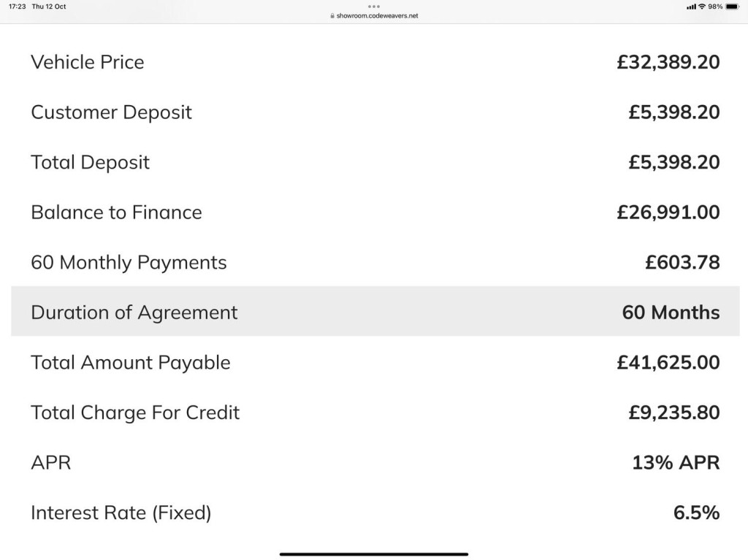This screenshot has height=560, width=748.
Task: Select the £603.78 monthly payment value
Action: (x=682, y=262)
